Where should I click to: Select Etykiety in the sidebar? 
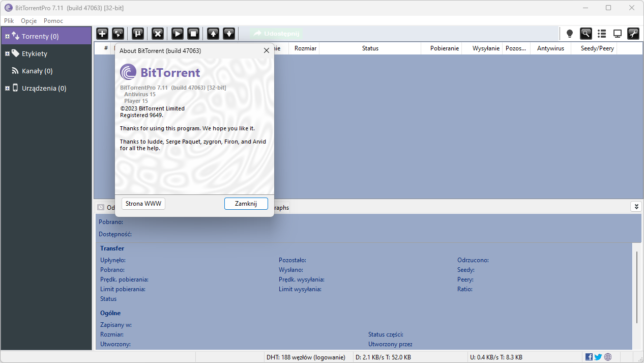pos(46,53)
